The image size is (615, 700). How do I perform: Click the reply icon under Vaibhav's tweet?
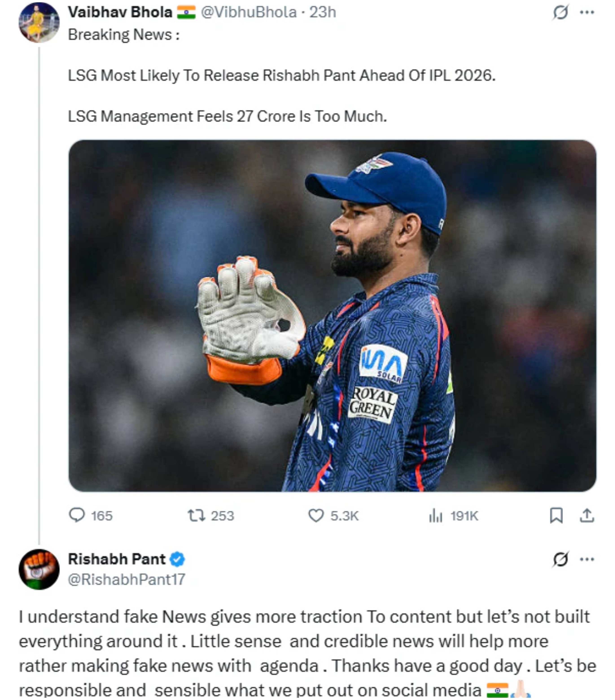pos(77,515)
